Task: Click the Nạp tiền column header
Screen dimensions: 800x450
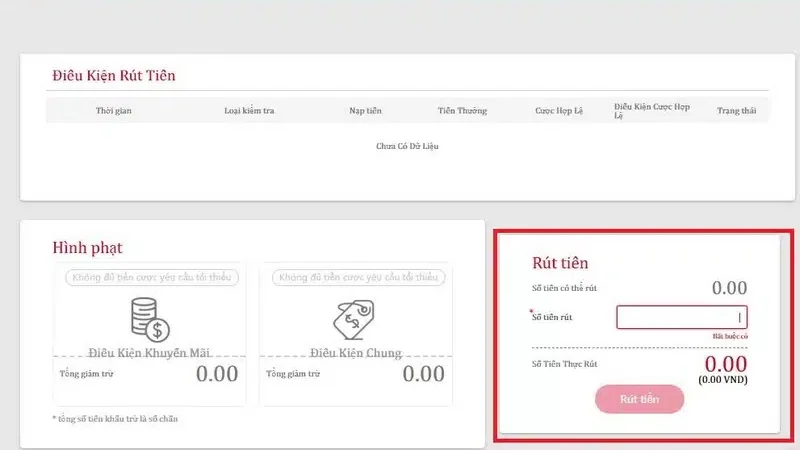Action: click(365, 110)
